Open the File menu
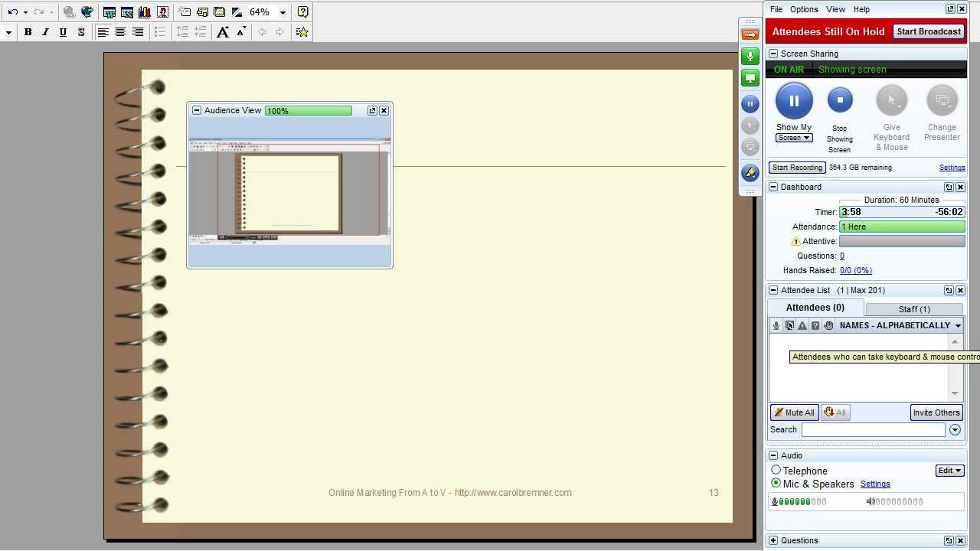The height and width of the screenshot is (551, 980). coord(776,9)
